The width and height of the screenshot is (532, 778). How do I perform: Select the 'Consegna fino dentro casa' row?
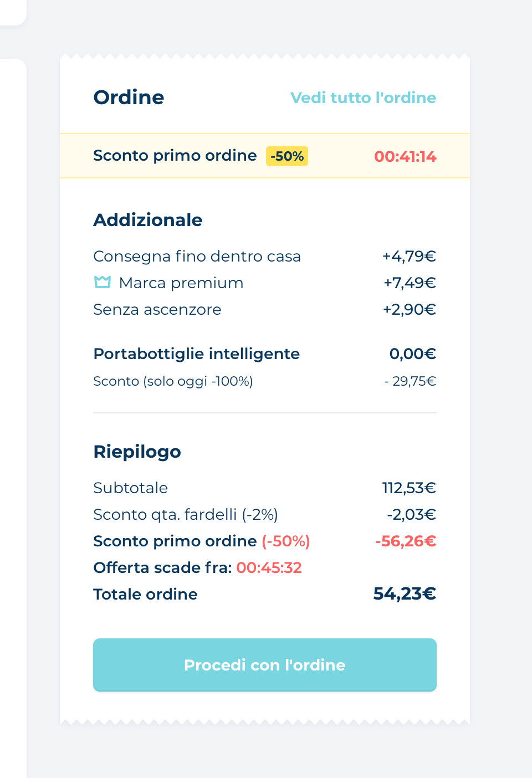coord(197,256)
